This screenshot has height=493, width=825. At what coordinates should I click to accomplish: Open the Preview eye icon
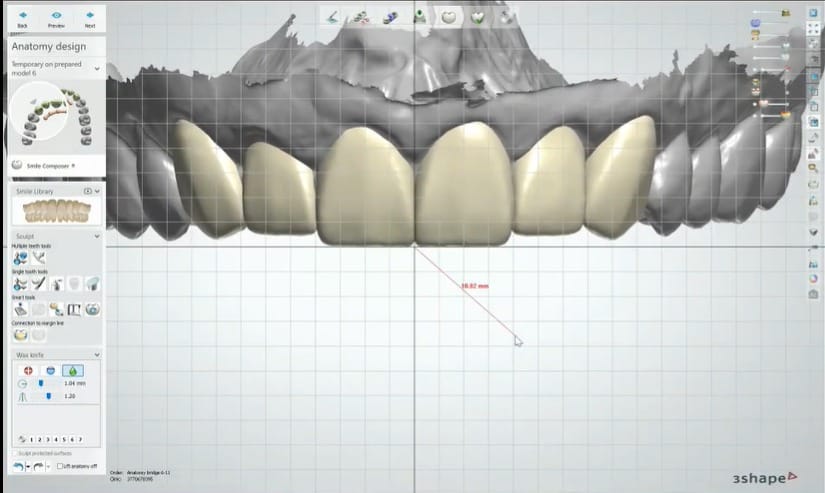click(57, 19)
